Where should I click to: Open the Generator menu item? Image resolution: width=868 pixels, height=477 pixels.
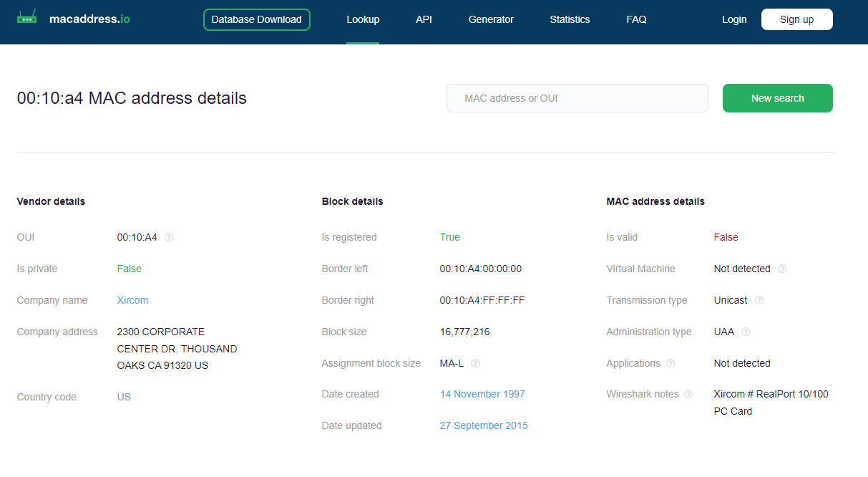pyautogui.click(x=491, y=19)
